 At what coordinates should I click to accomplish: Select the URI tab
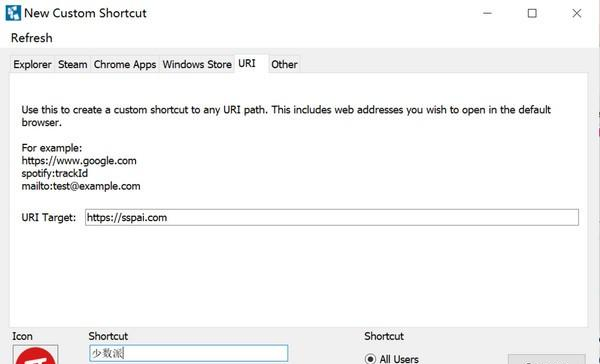tap(247, 63)
